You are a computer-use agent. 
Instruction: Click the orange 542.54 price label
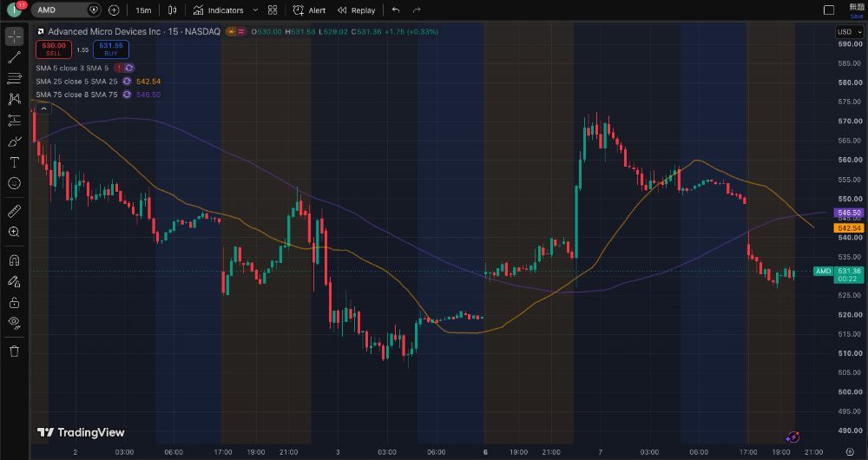(x=849, y=228)
